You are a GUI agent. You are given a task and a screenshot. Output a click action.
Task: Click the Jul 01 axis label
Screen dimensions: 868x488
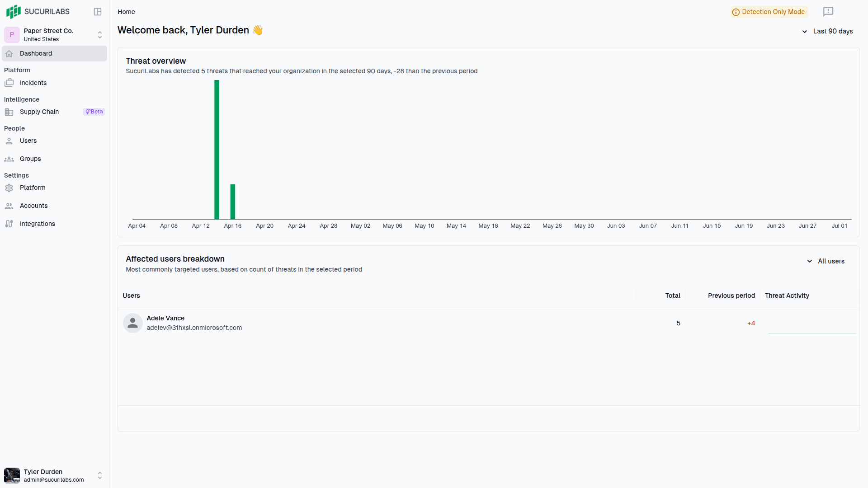pos(840,226)
